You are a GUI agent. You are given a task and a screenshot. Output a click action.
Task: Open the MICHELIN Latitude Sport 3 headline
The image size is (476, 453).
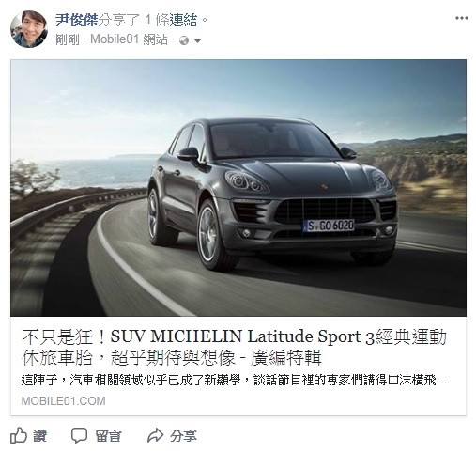[234, 347]
